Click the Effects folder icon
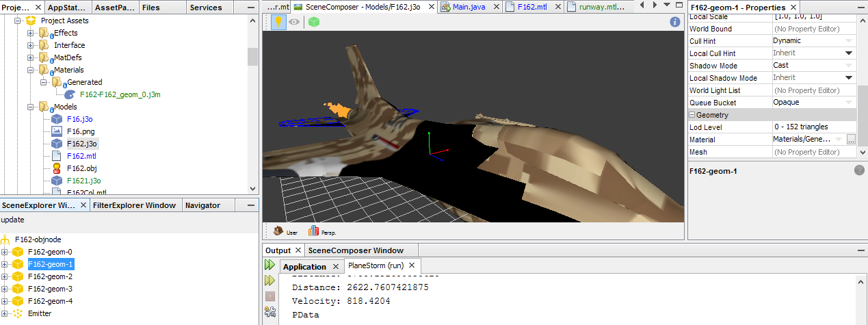 (x=44, y=33)
